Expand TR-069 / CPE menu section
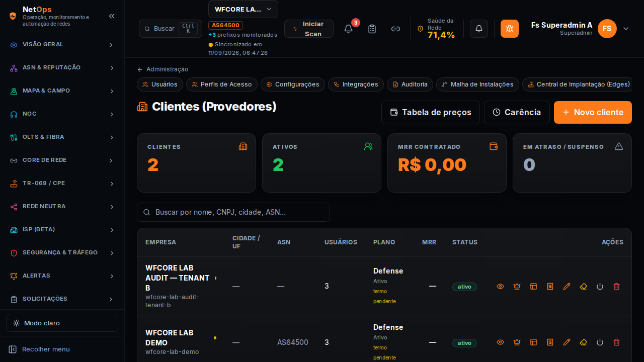Viewport: 644px width, 362px height. point(62,184)
